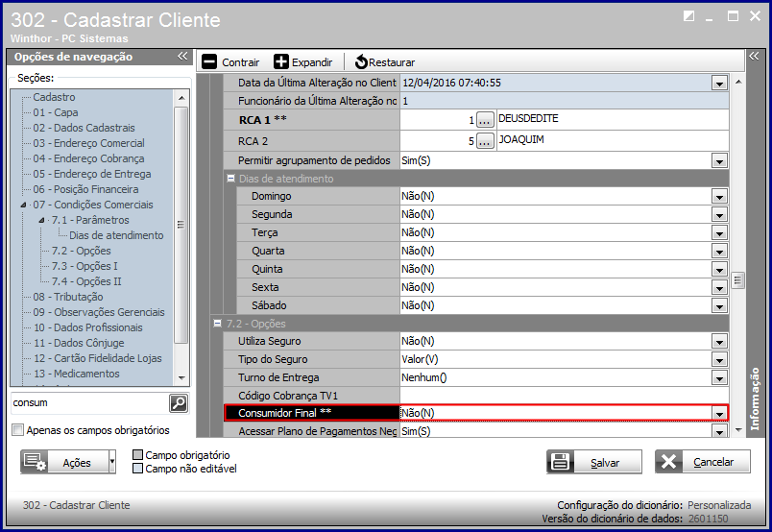Open Sábado dropdown arrow
The image size is (772, 532).
click(x=719, y=306)
